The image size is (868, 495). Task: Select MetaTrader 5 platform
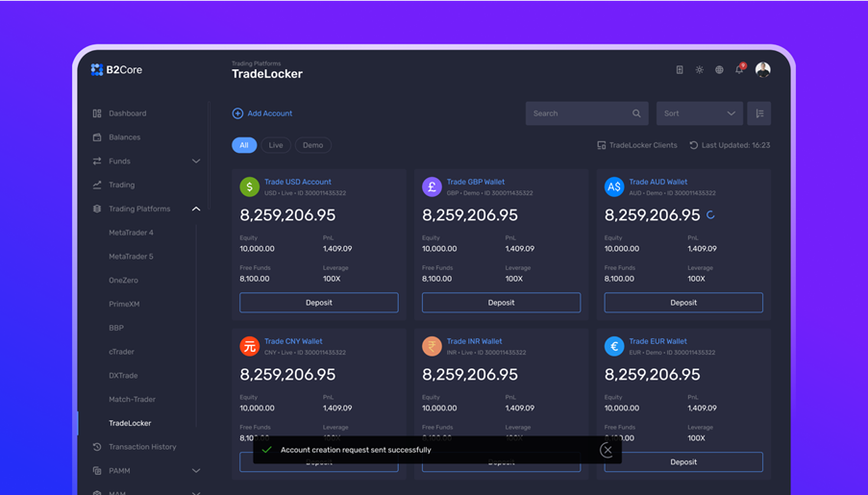[x=131, y=257]
